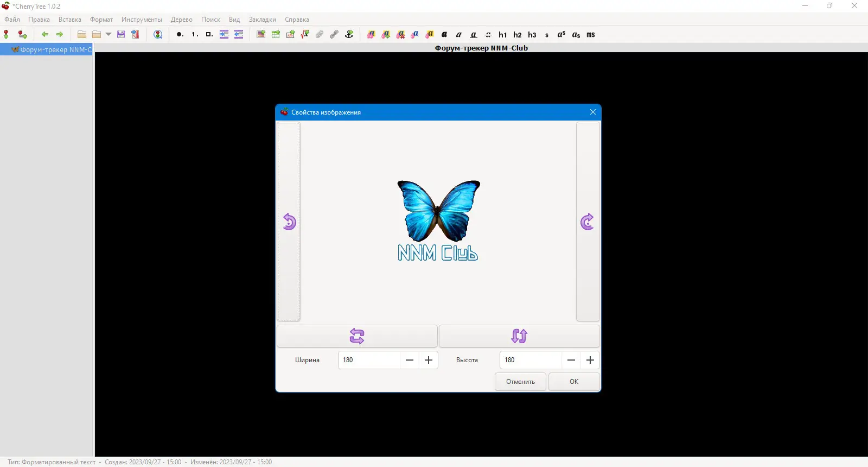Apply h2 heading style

coord(518,34)
